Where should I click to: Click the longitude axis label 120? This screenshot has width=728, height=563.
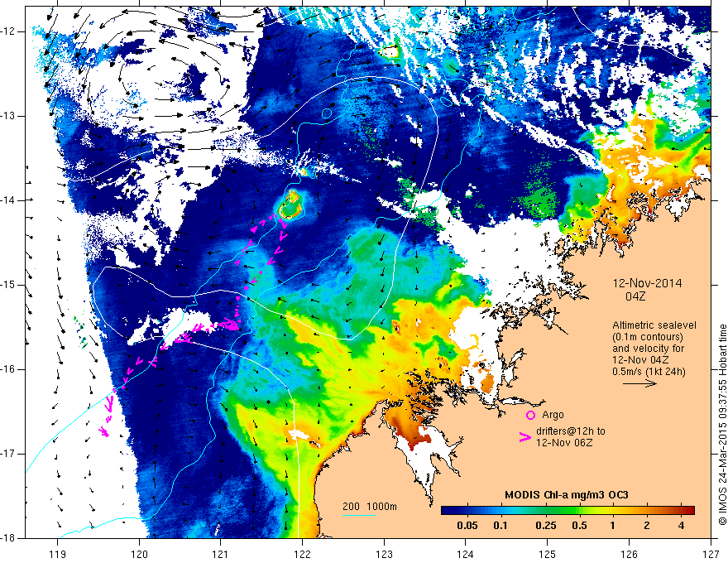click(x=139, y=554)
